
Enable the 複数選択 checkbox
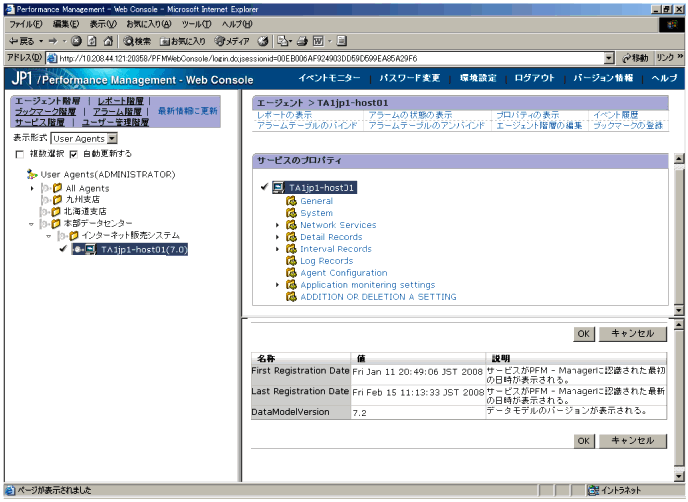pyautogui.click(x=20, y=154)
